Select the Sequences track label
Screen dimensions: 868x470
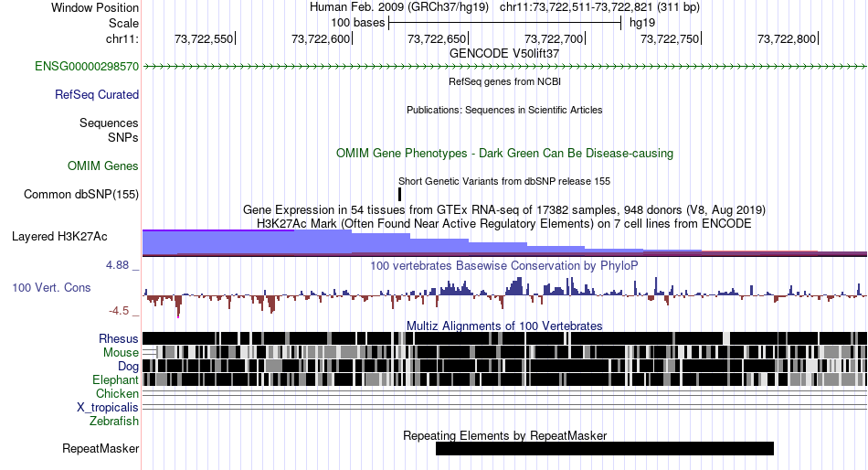click(109, 123)
